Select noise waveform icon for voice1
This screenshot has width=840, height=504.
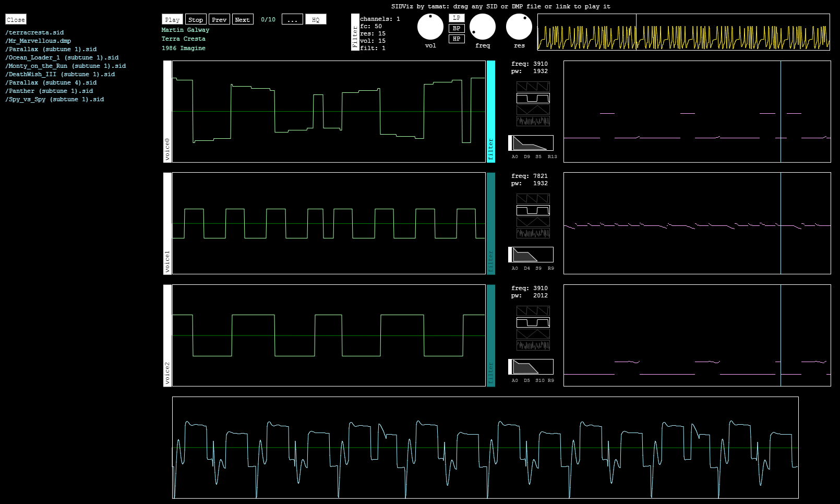point(533,233)
